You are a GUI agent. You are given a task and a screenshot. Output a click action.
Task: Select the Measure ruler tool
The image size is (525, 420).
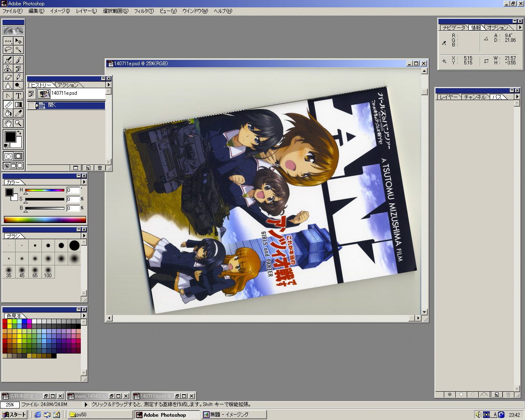(x=8, y=105)
